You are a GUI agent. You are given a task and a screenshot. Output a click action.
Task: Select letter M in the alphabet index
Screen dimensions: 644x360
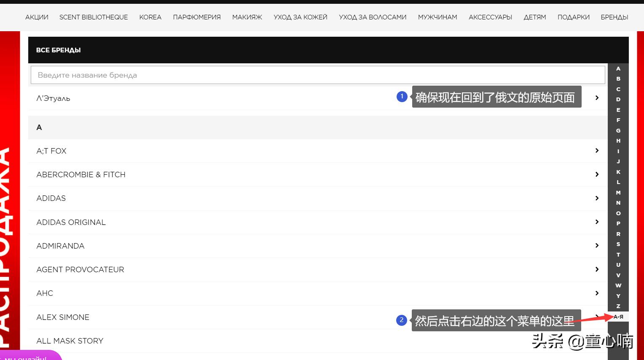click(618, 192)
